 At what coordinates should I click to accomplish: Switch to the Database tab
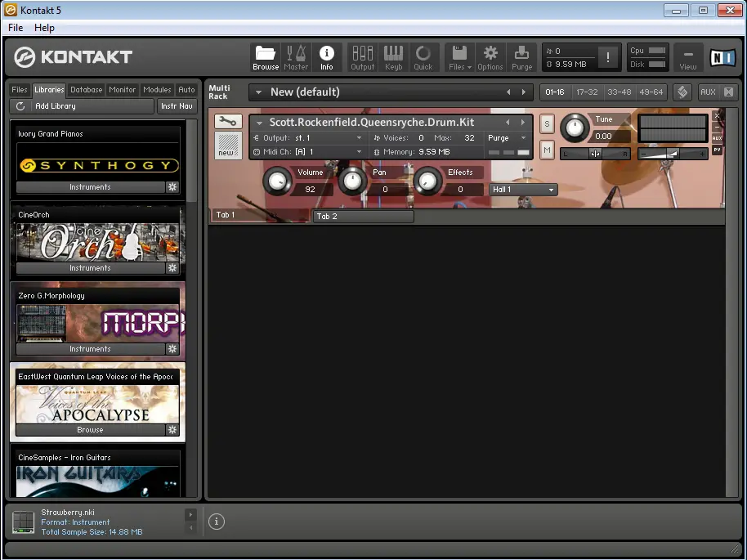(87, 90)
